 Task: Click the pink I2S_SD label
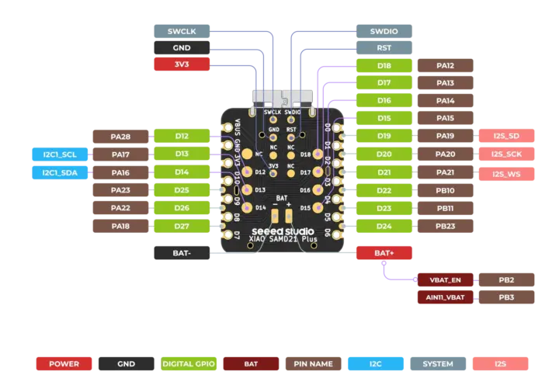click(x=506, y=136)
